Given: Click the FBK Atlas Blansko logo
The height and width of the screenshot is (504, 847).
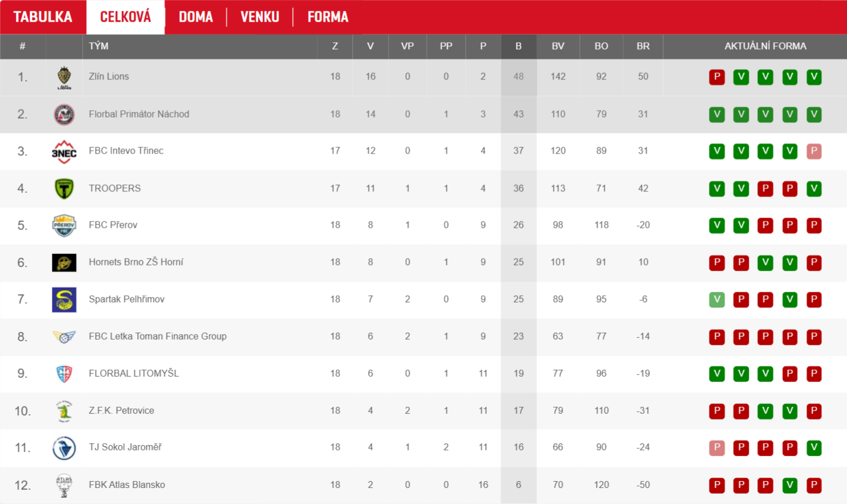Looking at the screenshot, I should (64, 485).
